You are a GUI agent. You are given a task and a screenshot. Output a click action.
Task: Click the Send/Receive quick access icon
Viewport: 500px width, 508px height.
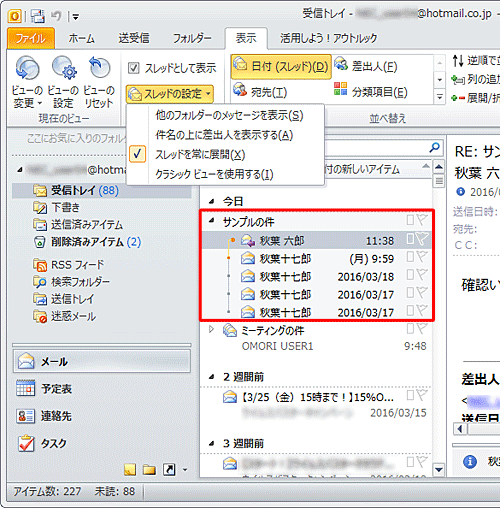coord(38,16)
